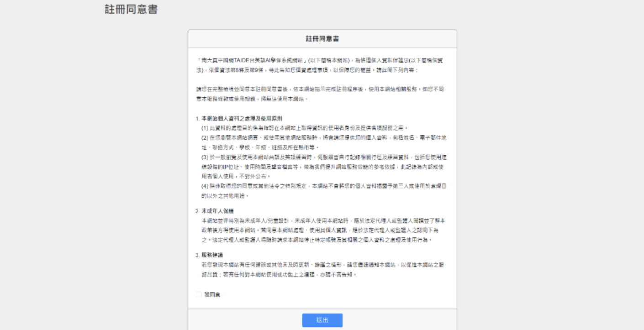Click the blue 送出 submit button
Image resolution: width=644 pixels, height=330 pixels.
coord(322,320)
